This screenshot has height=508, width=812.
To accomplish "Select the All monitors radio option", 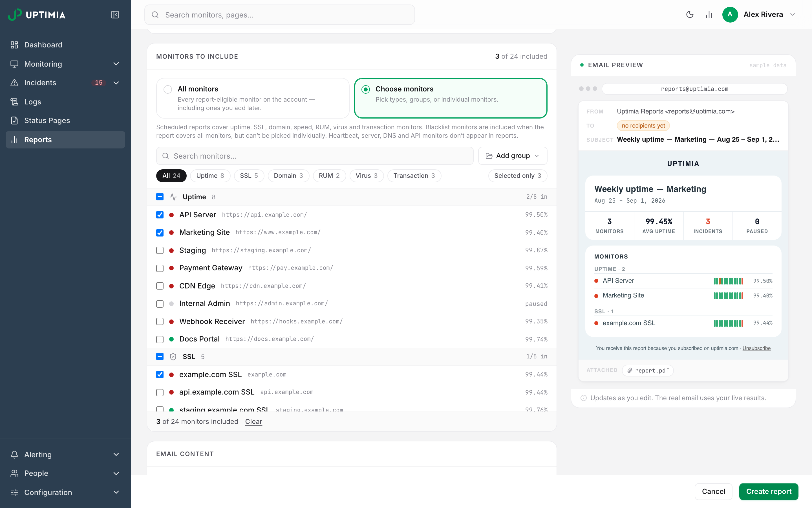I will (x=167, y=89).
